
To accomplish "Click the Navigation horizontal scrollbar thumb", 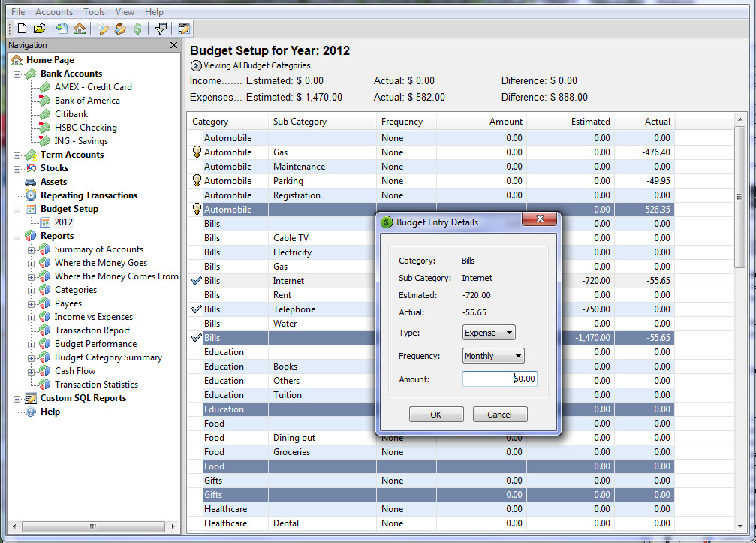I will coord(93,526).
